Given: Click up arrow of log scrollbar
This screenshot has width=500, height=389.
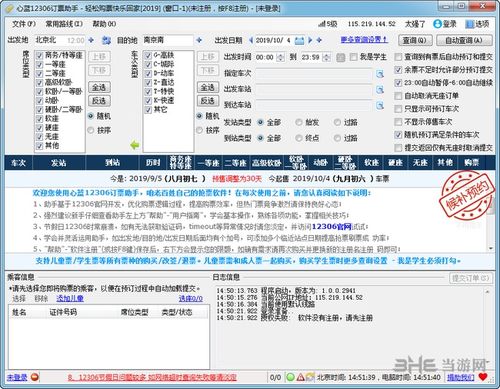Looking at the screenshot, I should (487, 292).
